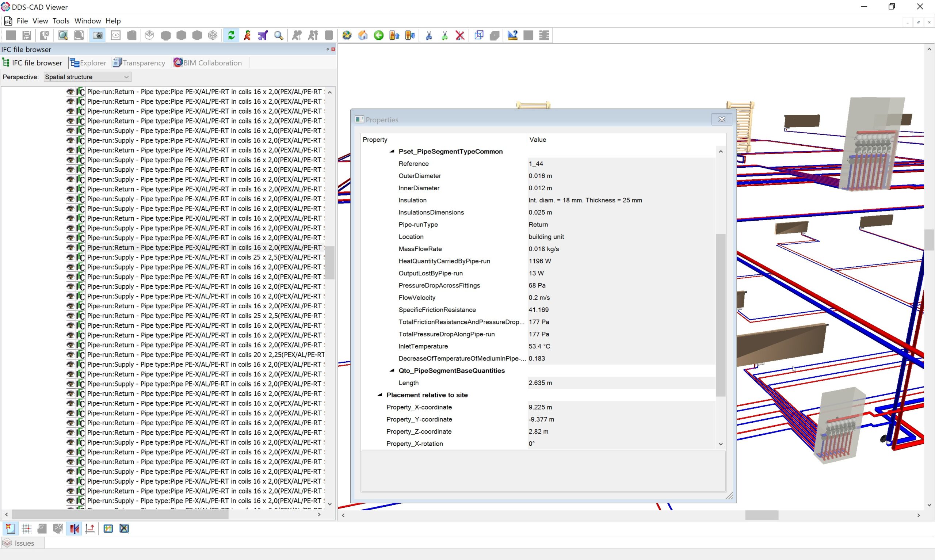Move one storey down with the down-arrow icon
The image size is (935, 560).
[410, 35]
